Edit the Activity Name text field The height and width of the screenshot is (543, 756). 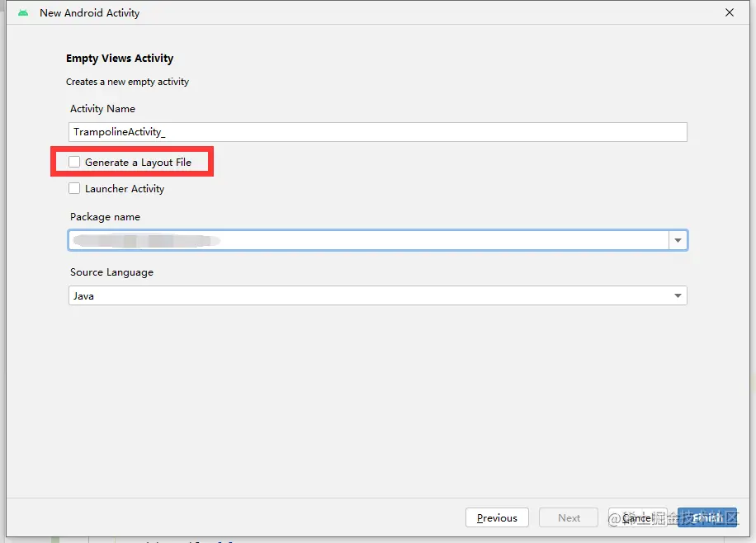[377, 132]
